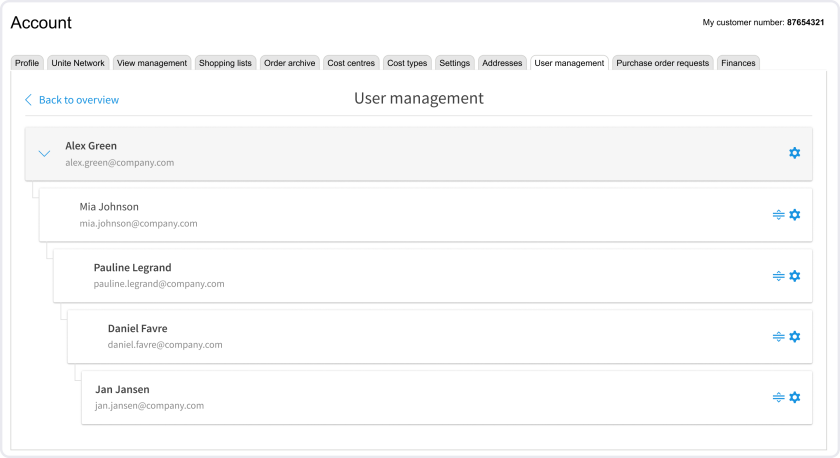Viewport: 840px width, 458px height.
Task: Click Daniel Favre's gear icon
Action: (794, 337)
